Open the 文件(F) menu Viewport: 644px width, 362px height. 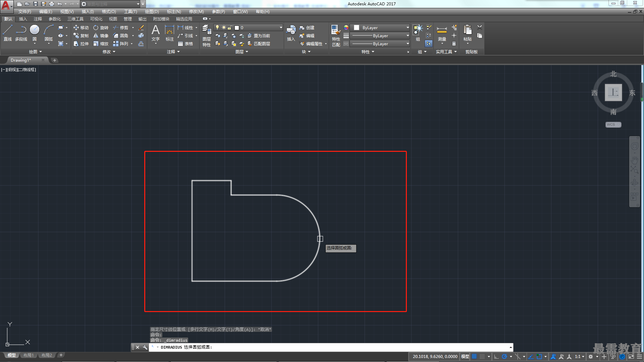[x=24, y=11]
